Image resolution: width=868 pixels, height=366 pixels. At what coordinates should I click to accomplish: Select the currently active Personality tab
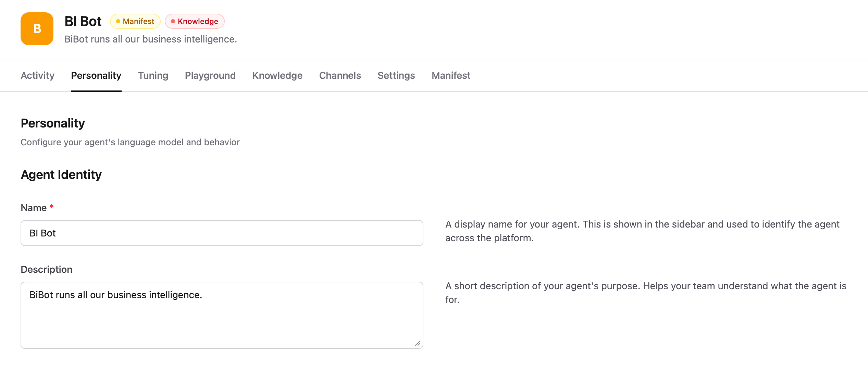coord(96,75)
